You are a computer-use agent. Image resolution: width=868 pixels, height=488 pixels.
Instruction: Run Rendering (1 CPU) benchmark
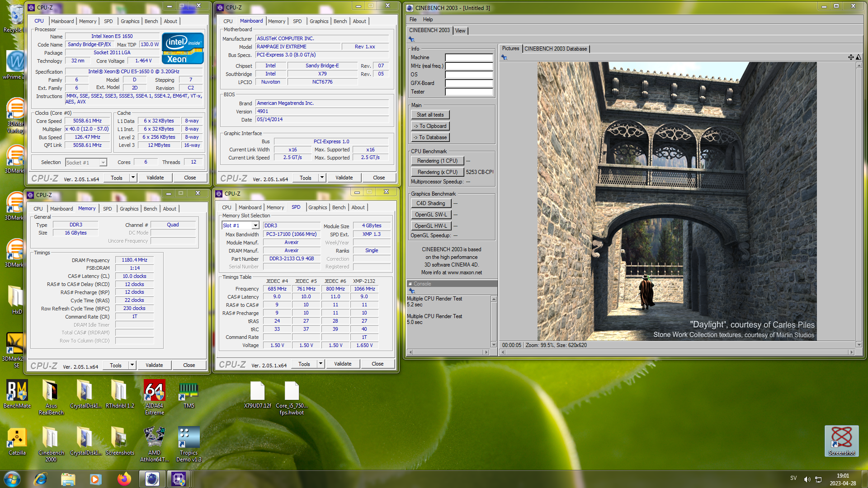coord(437,161)
